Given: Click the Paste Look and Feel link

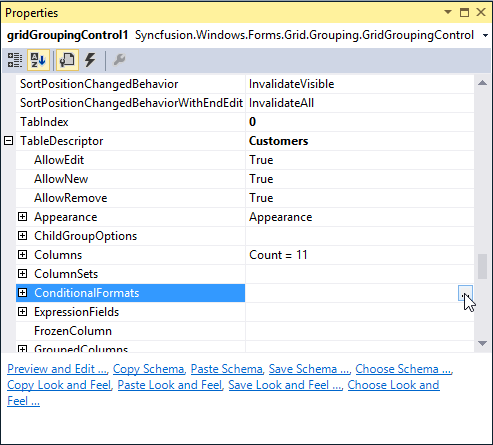Looking at the screenshot, I should [x=170, y=385].
